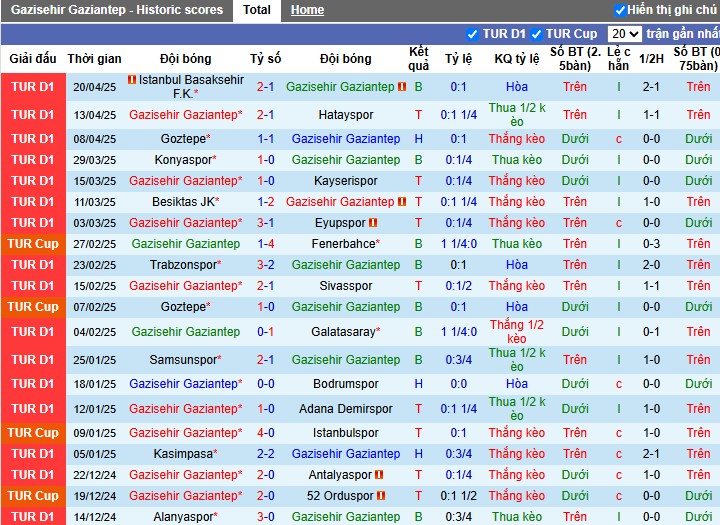
Task: Open the 0-0 score against Bodrumspor
Action: [265, 384]
